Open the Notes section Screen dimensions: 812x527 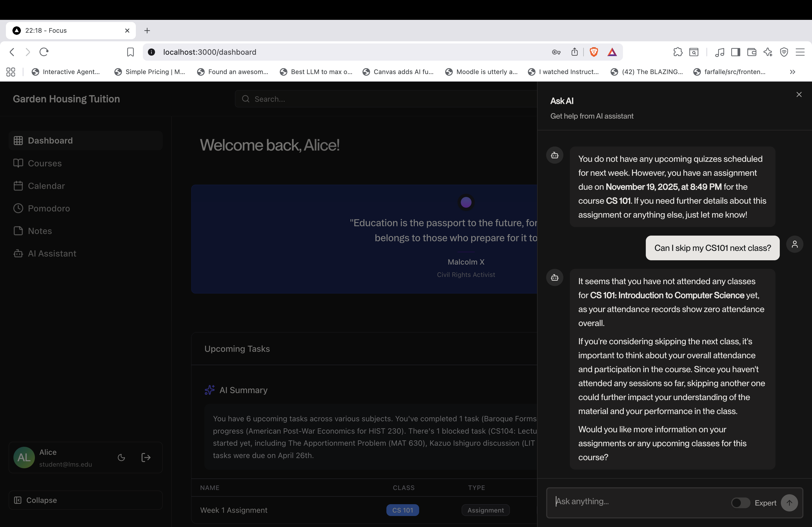pos(39,231)
